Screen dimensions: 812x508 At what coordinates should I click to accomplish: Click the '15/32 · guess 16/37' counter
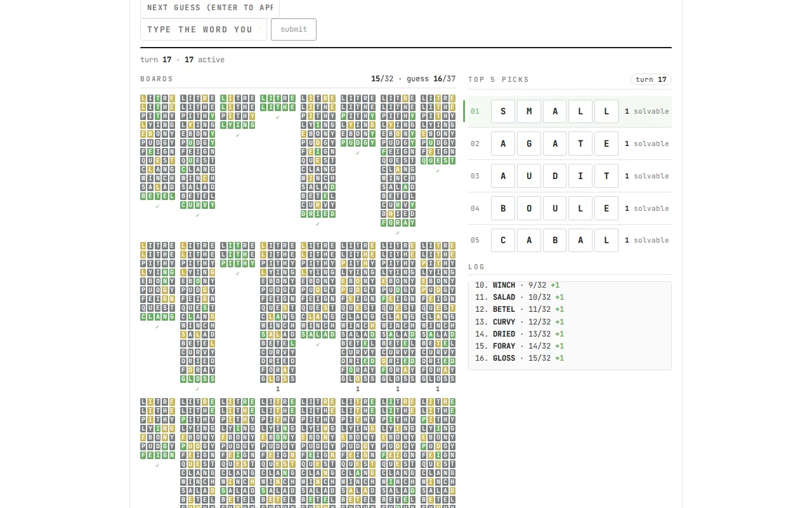[413, 79]
